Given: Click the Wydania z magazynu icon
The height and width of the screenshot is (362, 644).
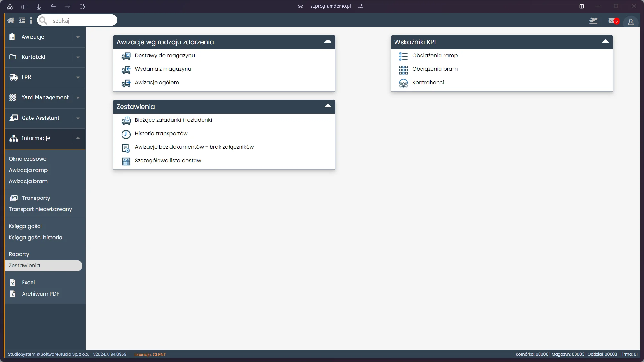Looking at the screenshot, I should pos(126,70).
